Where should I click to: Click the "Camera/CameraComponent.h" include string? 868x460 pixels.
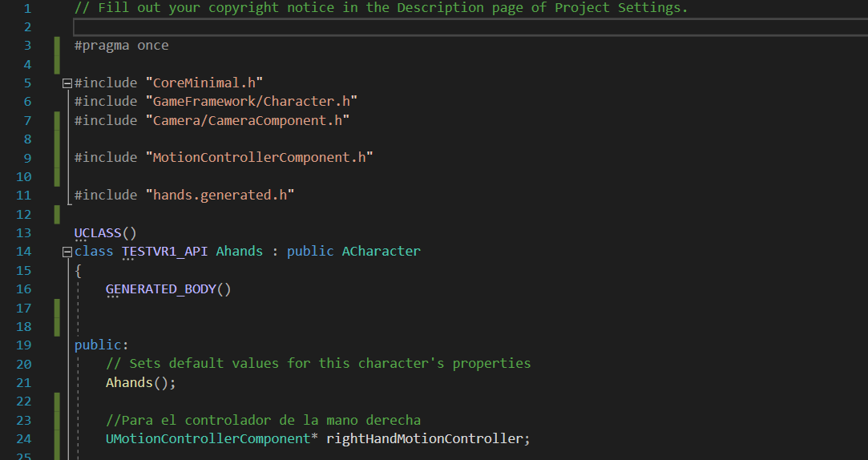(248, 120)
